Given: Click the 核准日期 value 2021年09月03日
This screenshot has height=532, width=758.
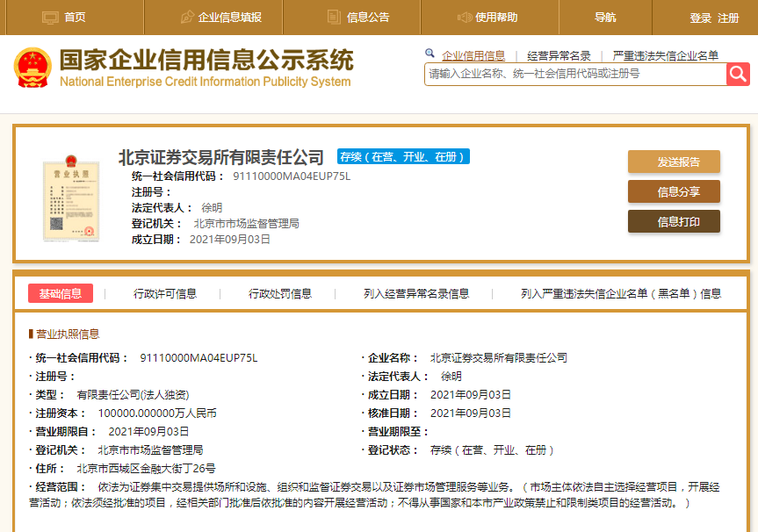Looking at the screenshot, I should coord(471,413).
